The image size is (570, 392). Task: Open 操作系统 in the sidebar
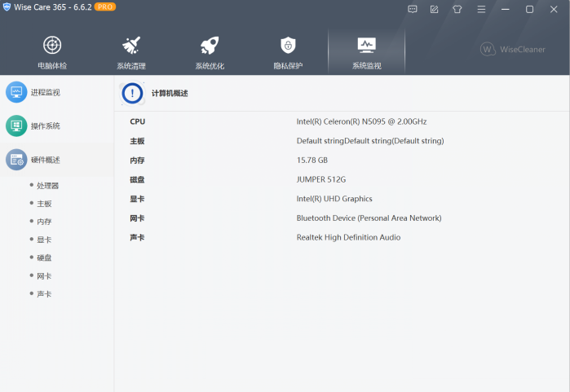[x=57, y=126]
